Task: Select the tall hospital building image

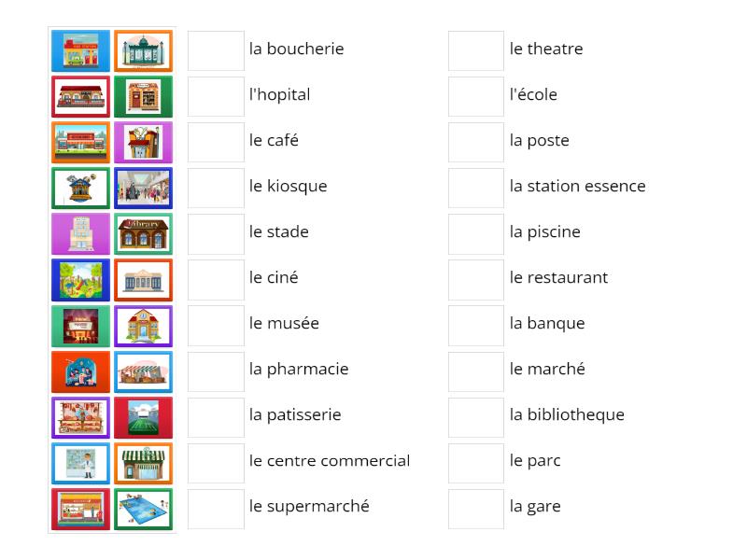Action: pos(81,233)
